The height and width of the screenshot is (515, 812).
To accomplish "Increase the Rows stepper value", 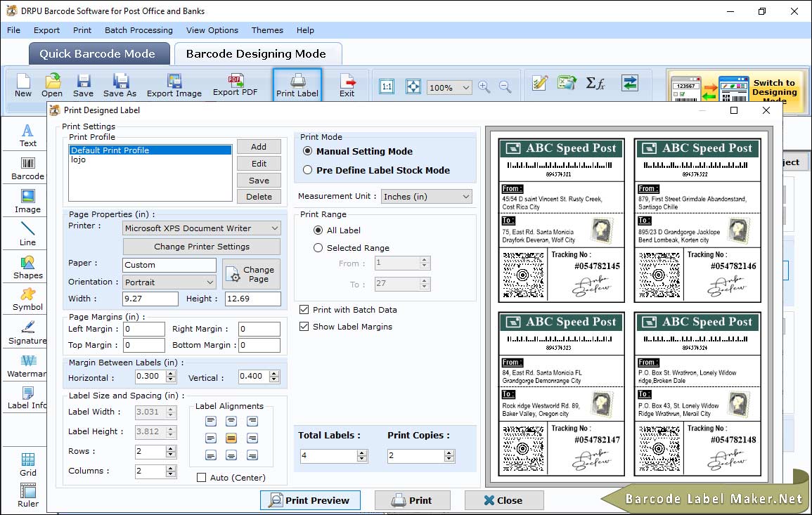I will (171, 448).
